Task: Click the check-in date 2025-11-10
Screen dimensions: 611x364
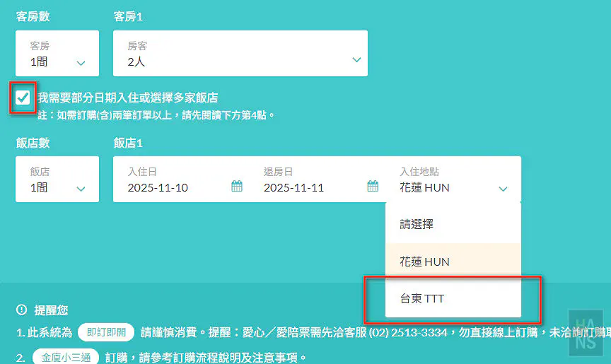Action: 158,188
